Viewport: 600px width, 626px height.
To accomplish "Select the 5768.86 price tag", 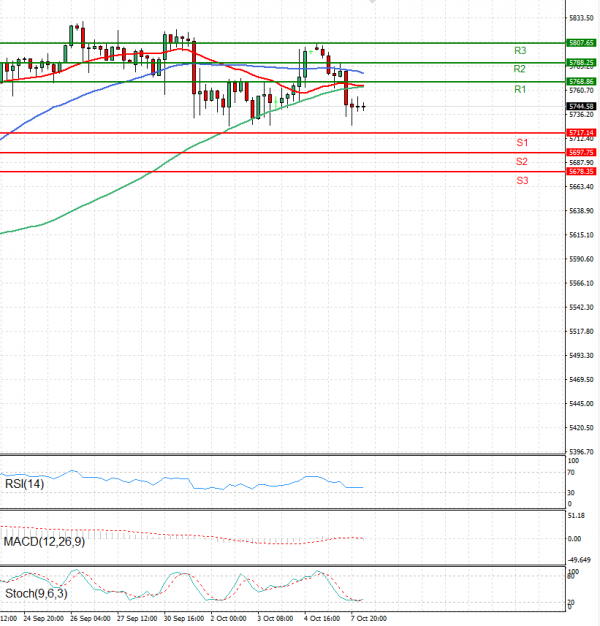I will coord(581,81).
